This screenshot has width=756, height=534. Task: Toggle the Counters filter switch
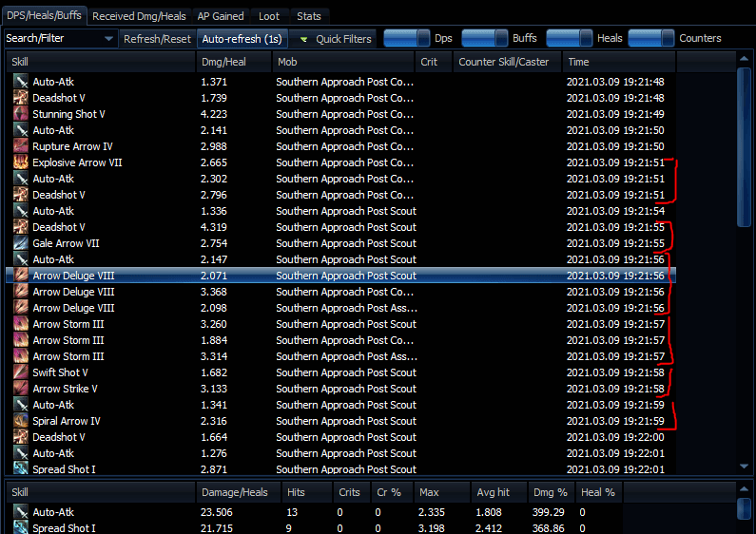[650, 39]
